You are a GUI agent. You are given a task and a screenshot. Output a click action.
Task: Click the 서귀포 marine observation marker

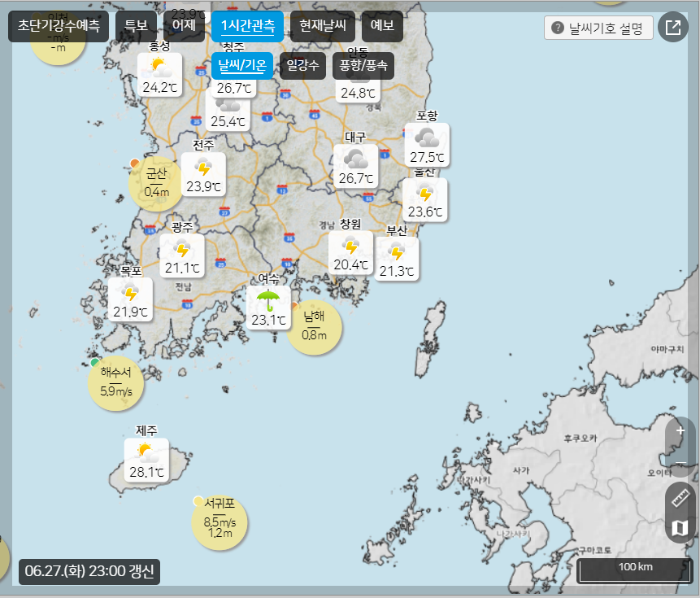[220, 522]
